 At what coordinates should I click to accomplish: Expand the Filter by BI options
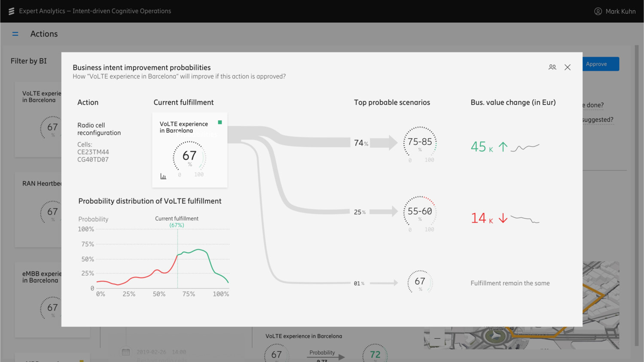pos(28,61)
